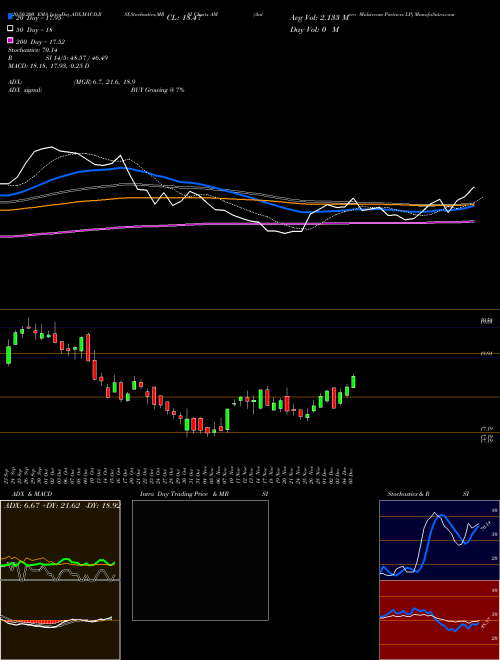The width and height of the screenshot is (500, 660).
Task: Click the 'BUY Growing @ 7%' signal text
Action: (x=157, y=90)
